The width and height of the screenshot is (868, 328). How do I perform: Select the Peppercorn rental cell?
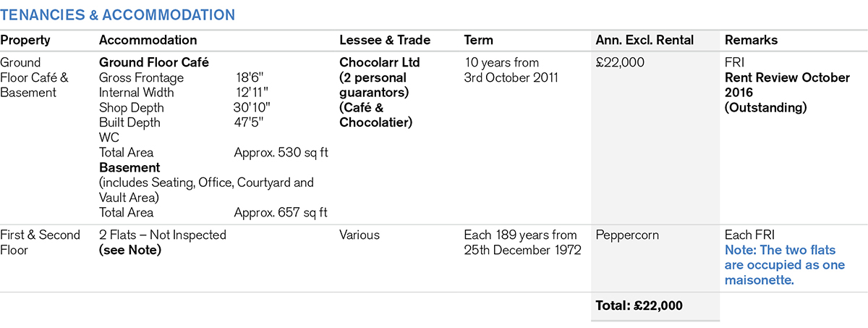pyautogui.click(x=626, y=235)
